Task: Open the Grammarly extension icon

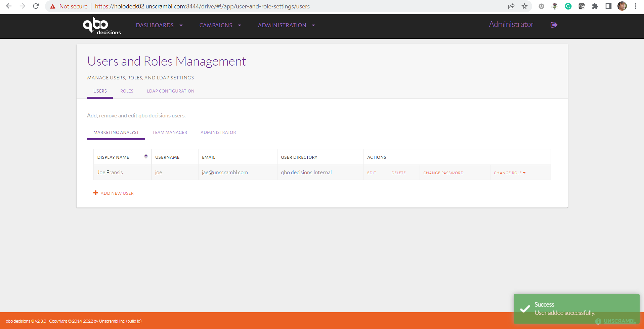Action: pos(568,6)
